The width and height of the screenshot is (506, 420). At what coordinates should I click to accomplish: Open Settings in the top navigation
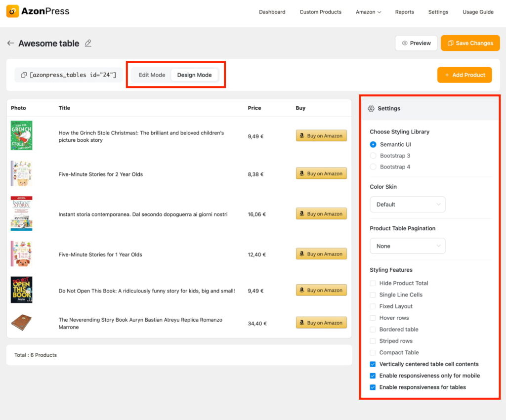438,12
